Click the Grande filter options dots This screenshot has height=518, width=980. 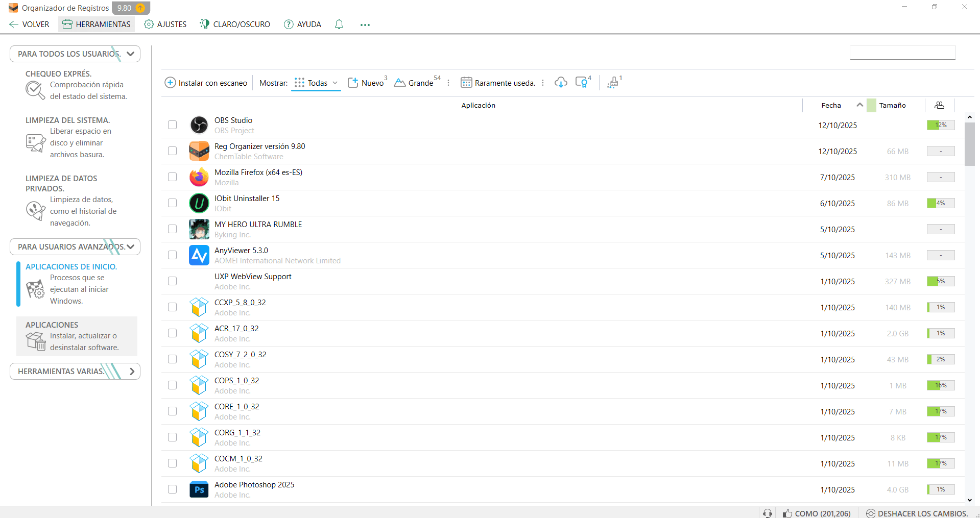coord(448,83)
